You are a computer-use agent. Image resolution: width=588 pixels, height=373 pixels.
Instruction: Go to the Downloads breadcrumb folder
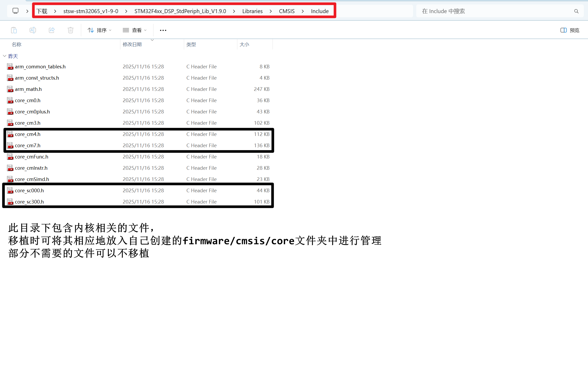42,11
